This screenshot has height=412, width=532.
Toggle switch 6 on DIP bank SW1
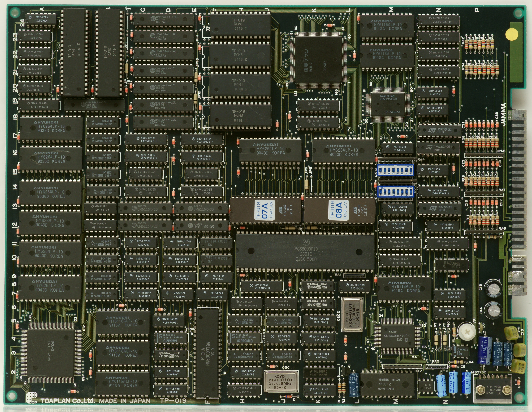click(x=402, y=191)
